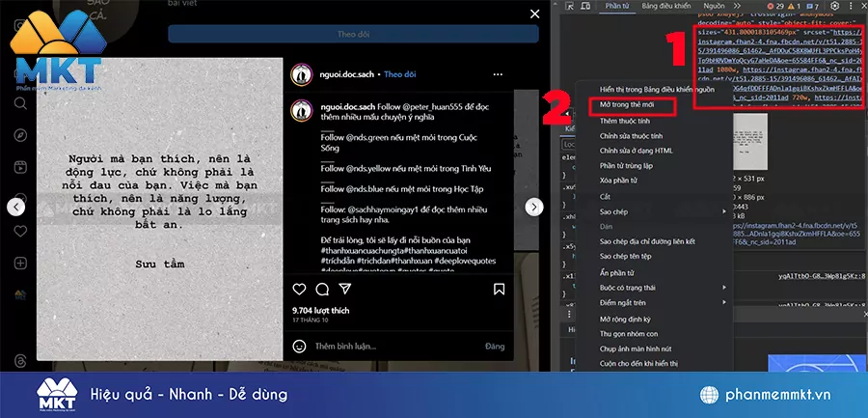The width and height of the screenshot is (868, 418).
Task: Save the post with the bookmark icon
Action: point(499,289)
